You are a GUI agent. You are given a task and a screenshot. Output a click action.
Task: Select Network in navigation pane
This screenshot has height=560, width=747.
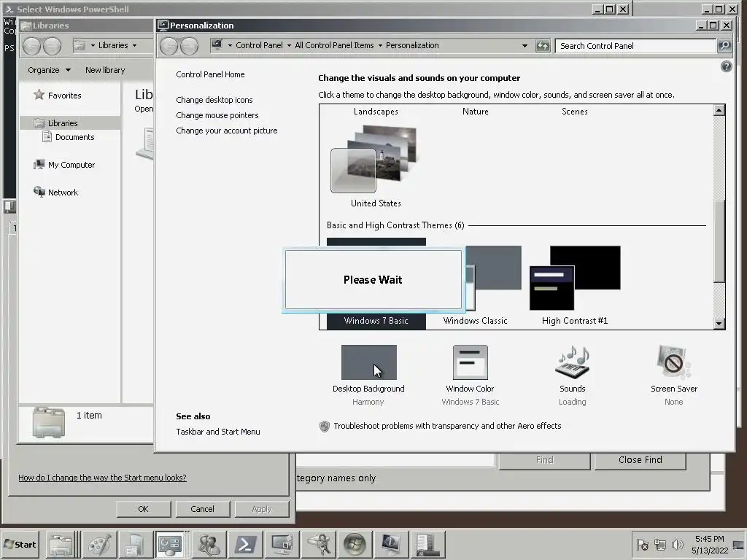[55, 192]
